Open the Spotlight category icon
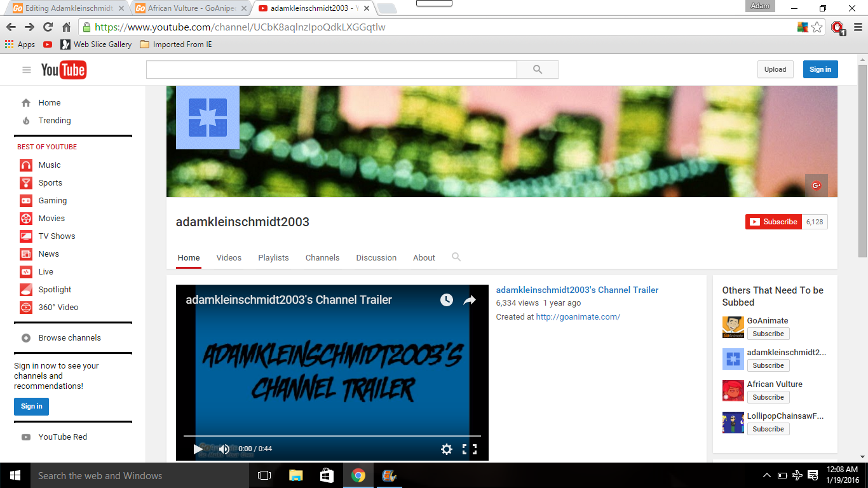 pos(26,290)
